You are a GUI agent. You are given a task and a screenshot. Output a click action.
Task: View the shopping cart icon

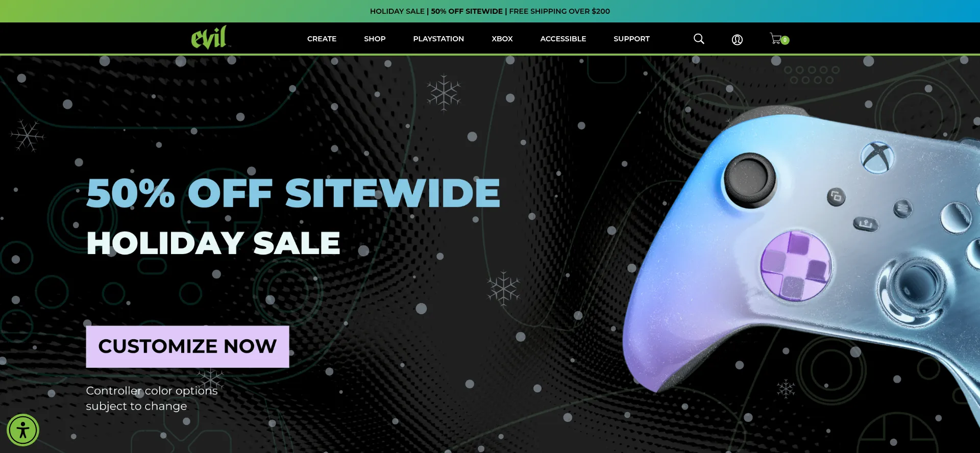(776, 39)
